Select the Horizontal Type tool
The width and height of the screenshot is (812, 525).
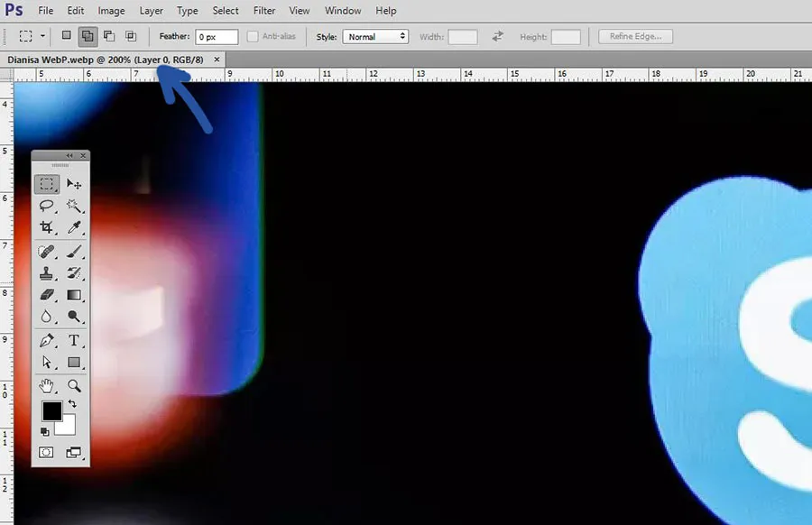tap(74, 340)
